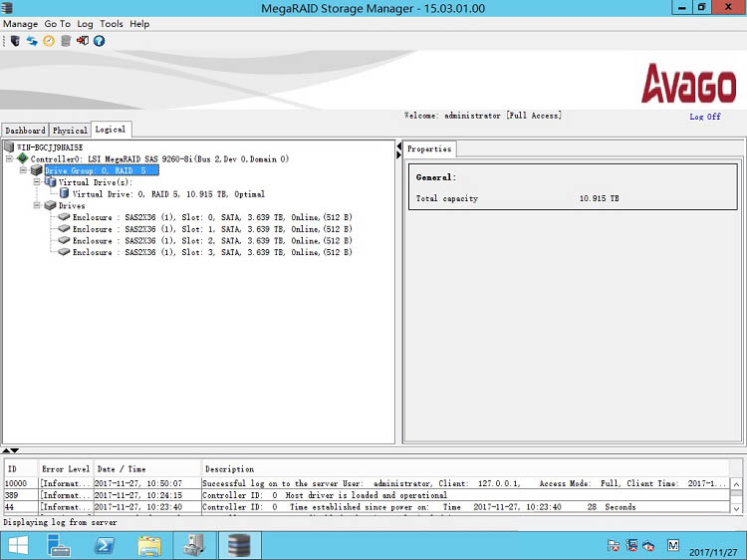Image resolution: width=747 pixels, height=560 pixels.
Task: Open Server Manager from taskbar
Action: pos(59,545)
